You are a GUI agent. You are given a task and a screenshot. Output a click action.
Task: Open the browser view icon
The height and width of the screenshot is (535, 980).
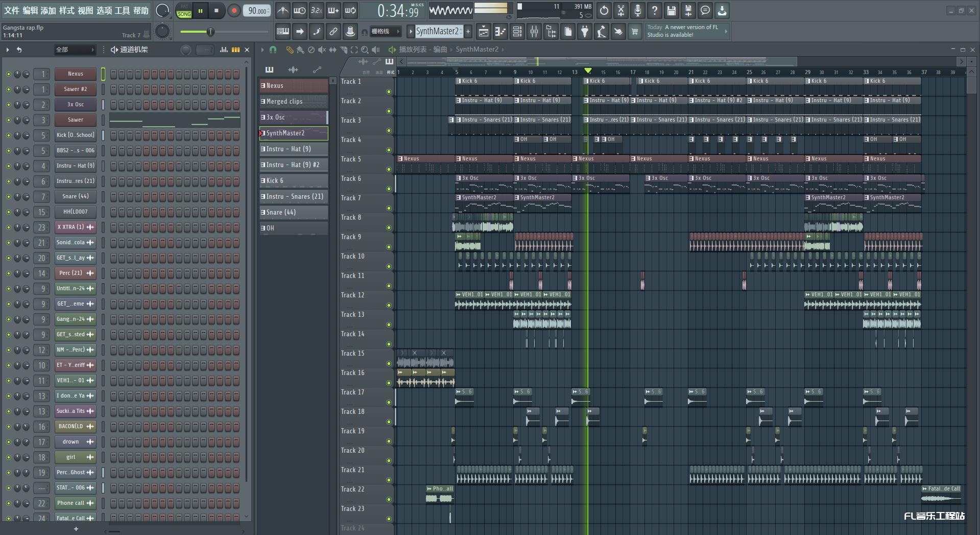click(551, 32)
